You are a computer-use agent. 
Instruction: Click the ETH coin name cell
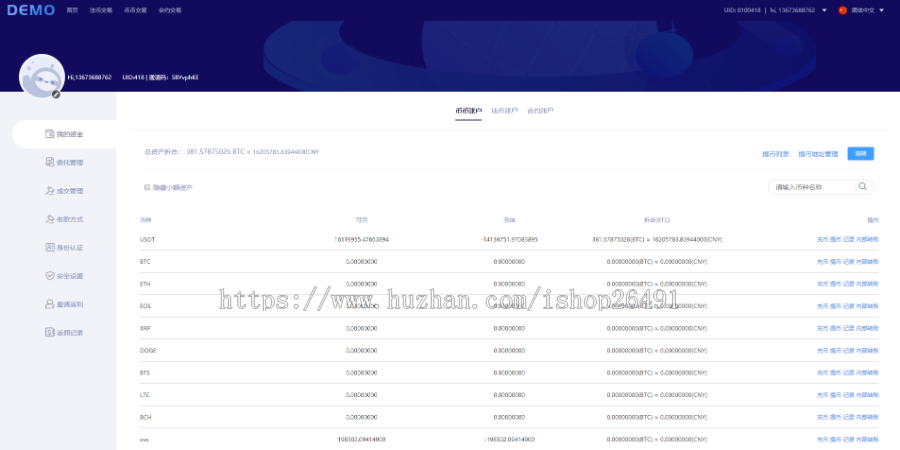tap(145, 284)
